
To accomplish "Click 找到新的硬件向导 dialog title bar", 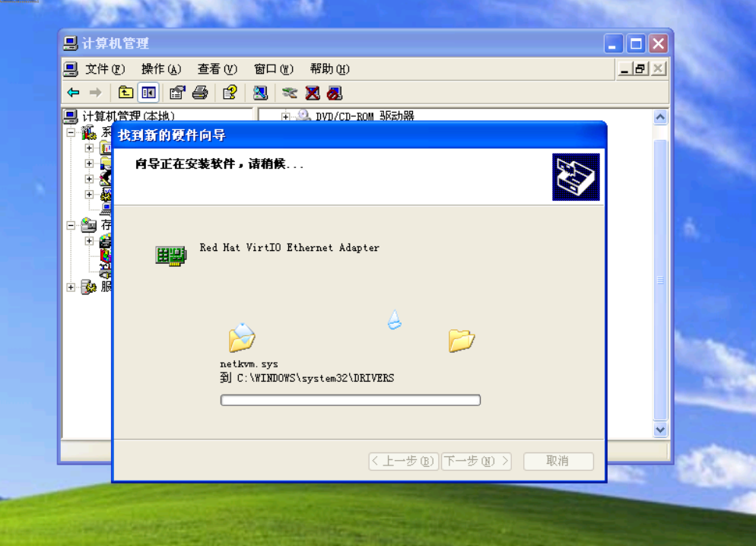I will coord(359,135).
